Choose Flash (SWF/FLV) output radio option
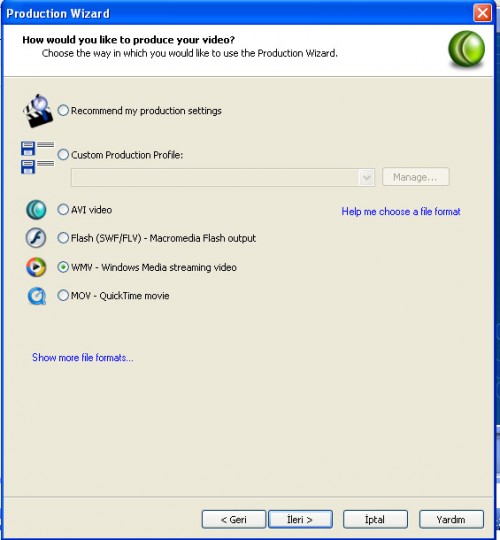This screenshot has height=540, width=500. point(63,238)
